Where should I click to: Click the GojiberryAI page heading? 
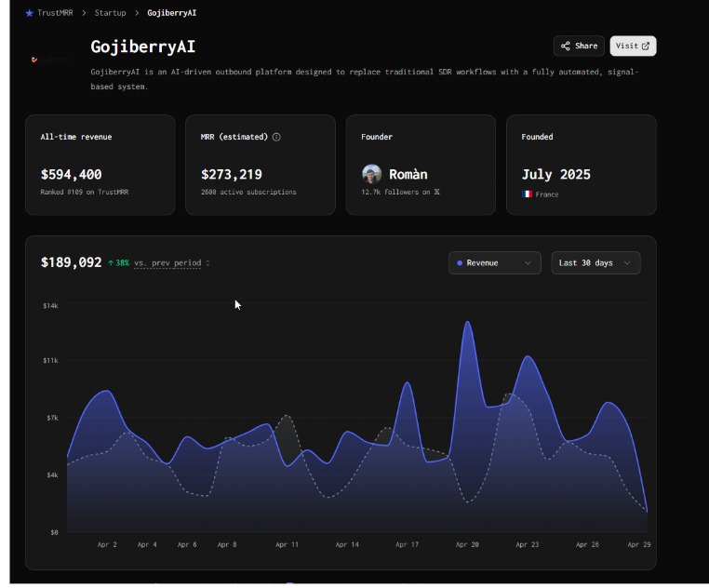coord(143,47)
